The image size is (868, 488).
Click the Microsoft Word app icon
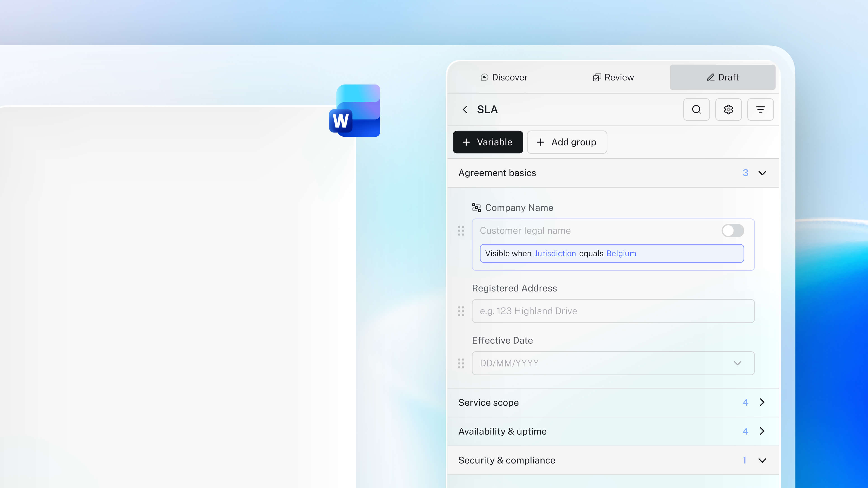coord(355,111)
